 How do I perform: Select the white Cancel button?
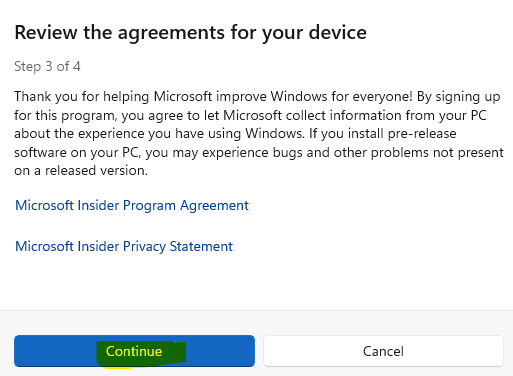(x=383, y=351)
